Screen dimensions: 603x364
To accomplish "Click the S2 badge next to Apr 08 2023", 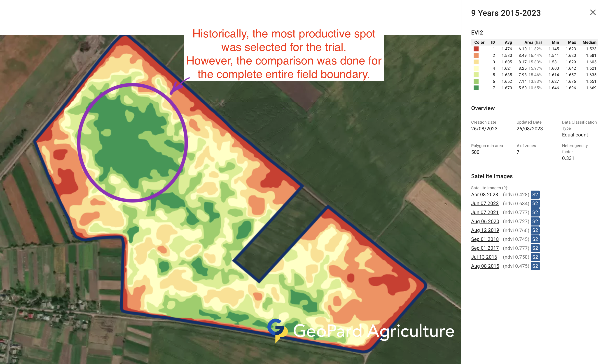I will point(535,195).
